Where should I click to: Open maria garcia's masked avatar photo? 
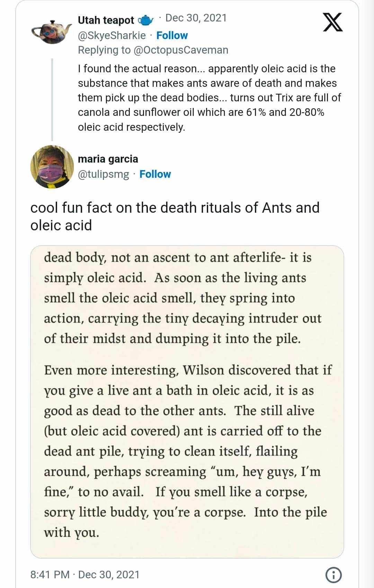52,167
